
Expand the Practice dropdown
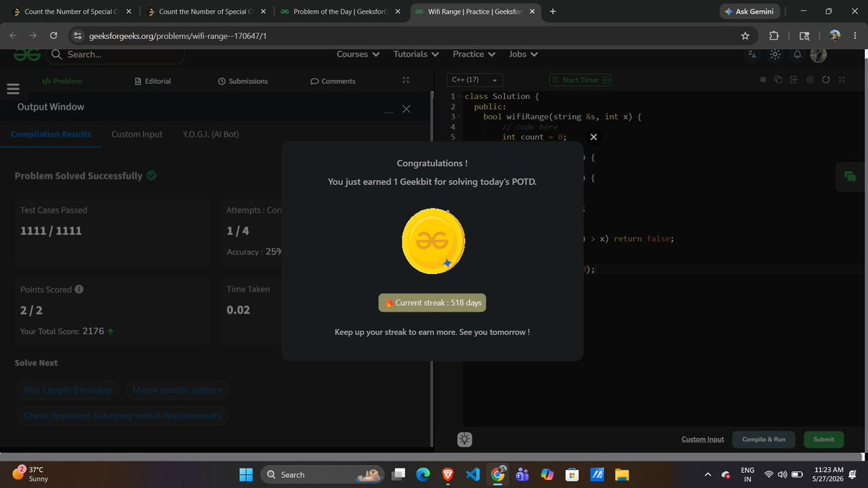tap(474, 54)
